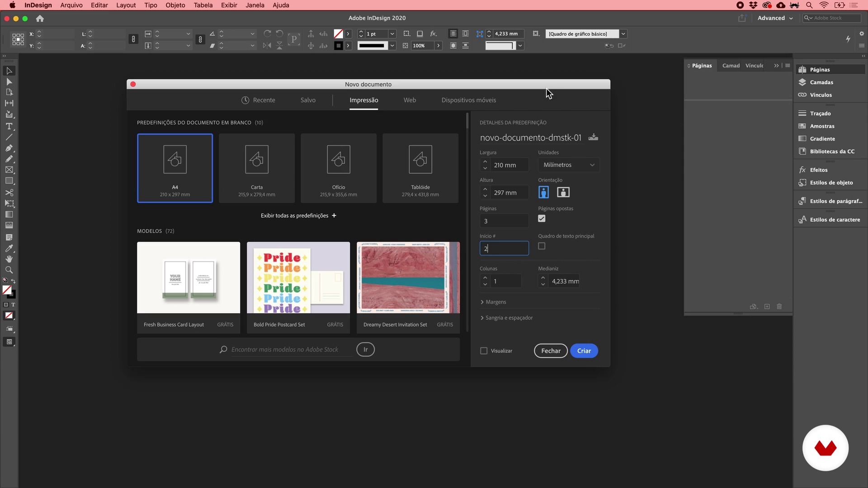Click the delete page trash icon

coord(779,306)
